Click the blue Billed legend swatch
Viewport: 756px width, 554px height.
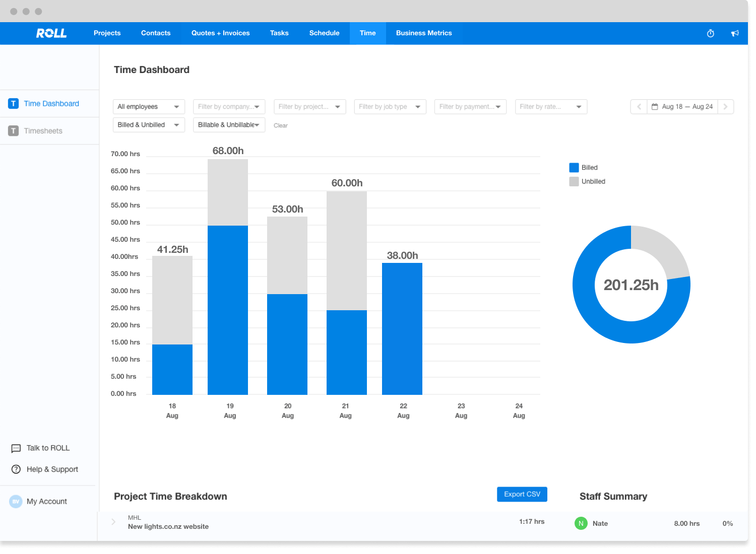(574, 168)
